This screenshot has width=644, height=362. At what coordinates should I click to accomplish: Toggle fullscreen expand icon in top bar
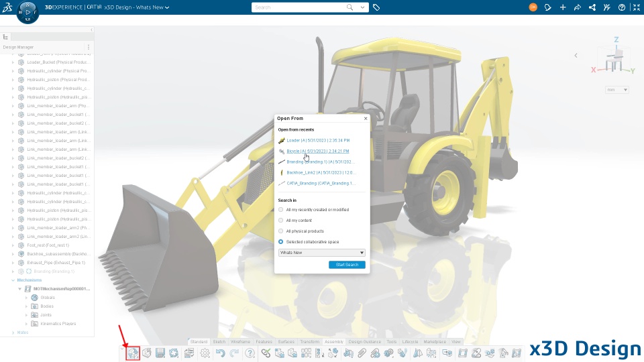click(637, 7)
